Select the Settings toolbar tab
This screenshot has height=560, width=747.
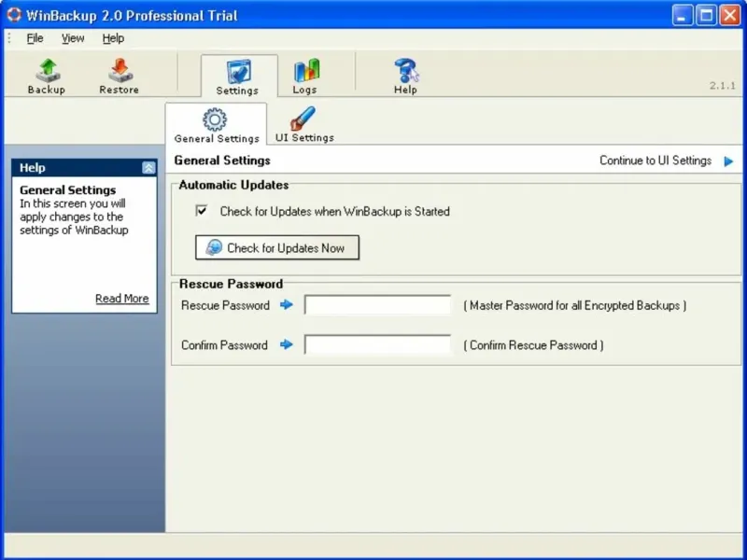point(237,77)
